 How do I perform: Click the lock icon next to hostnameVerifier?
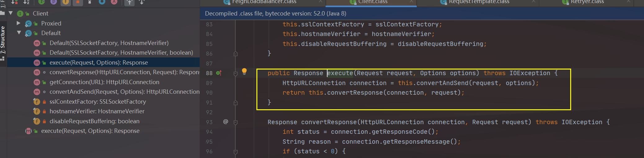[x=44, y=111]
